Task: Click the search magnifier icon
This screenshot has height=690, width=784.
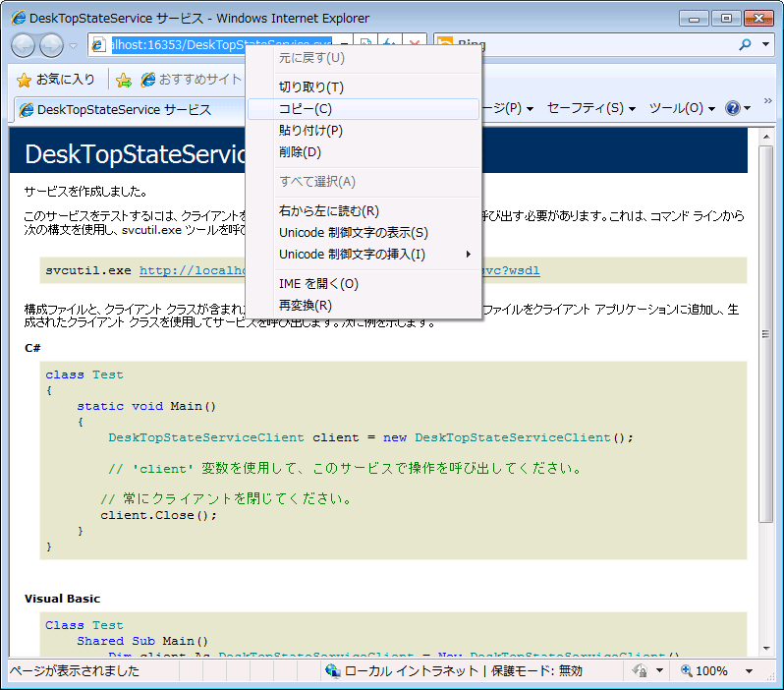Action: (745, 44)
